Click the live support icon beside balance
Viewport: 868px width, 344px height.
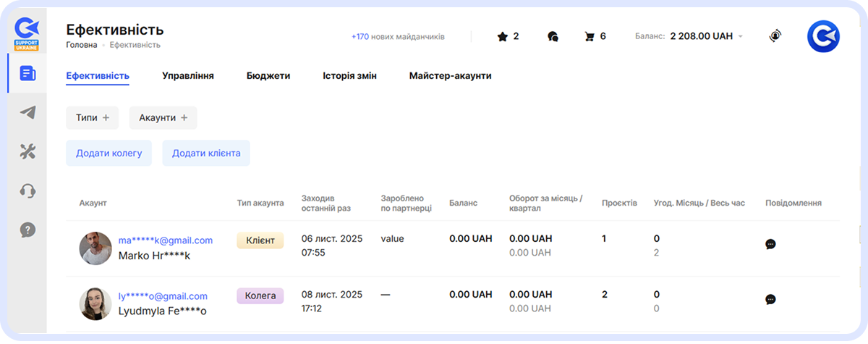[x=775, y=35]
